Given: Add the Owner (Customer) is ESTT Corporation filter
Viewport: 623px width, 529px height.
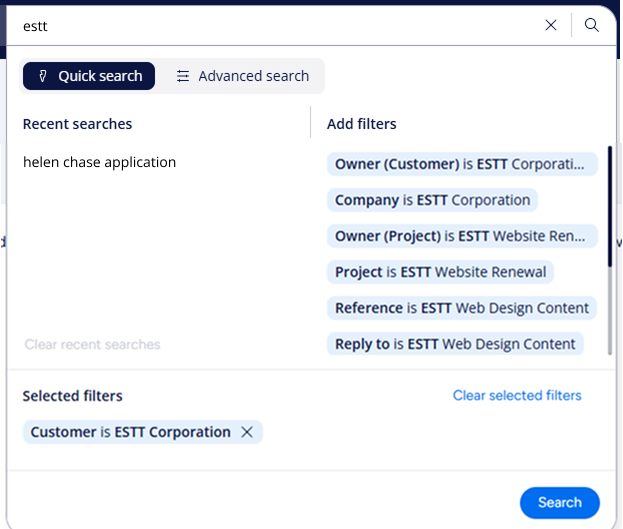Looking at the screenshot, I should coord(461,164).
